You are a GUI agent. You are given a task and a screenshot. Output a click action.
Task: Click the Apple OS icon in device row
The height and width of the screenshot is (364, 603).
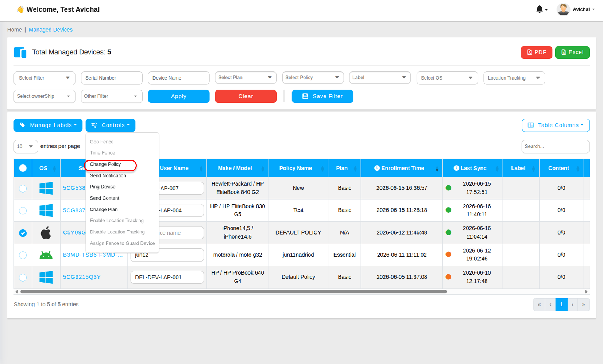[x=46, y=233]
